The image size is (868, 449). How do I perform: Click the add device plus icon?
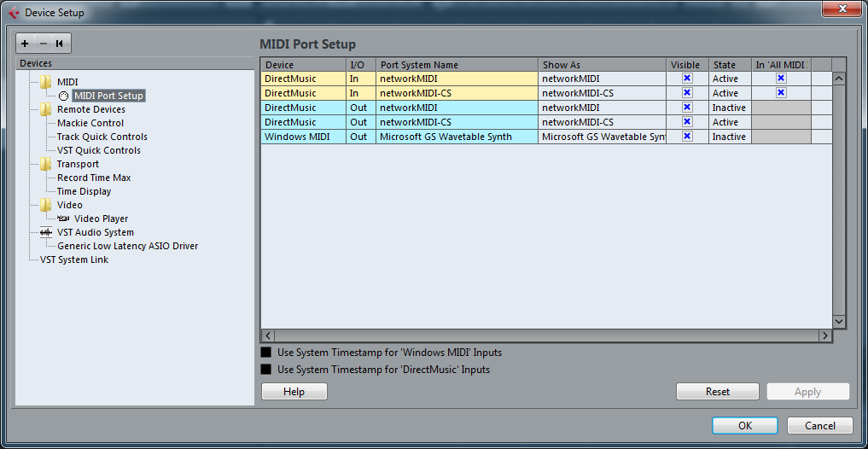[x=26, y=44]
